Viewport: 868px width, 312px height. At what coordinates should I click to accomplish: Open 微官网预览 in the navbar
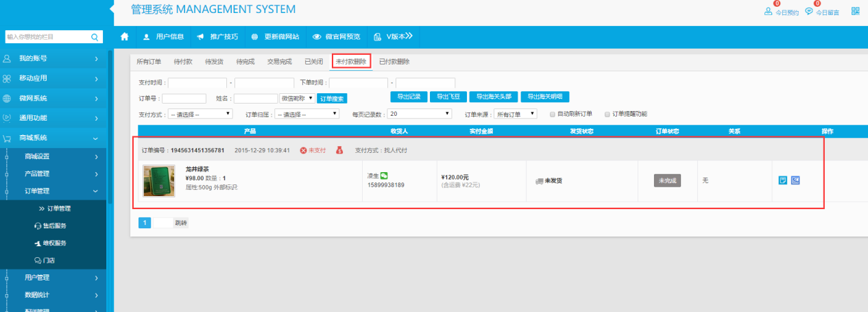pyautogui.click(x=337, y=36)
